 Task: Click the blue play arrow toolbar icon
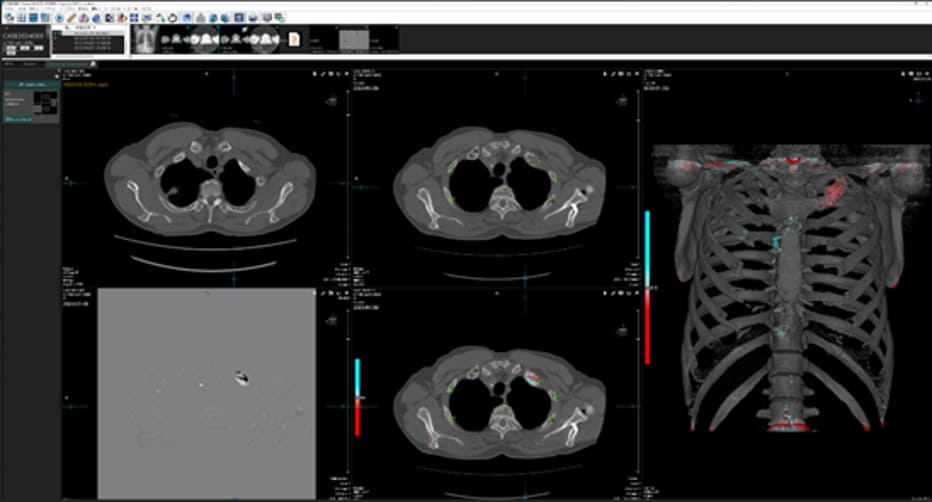pyautogui.click(x=59, y=18)
